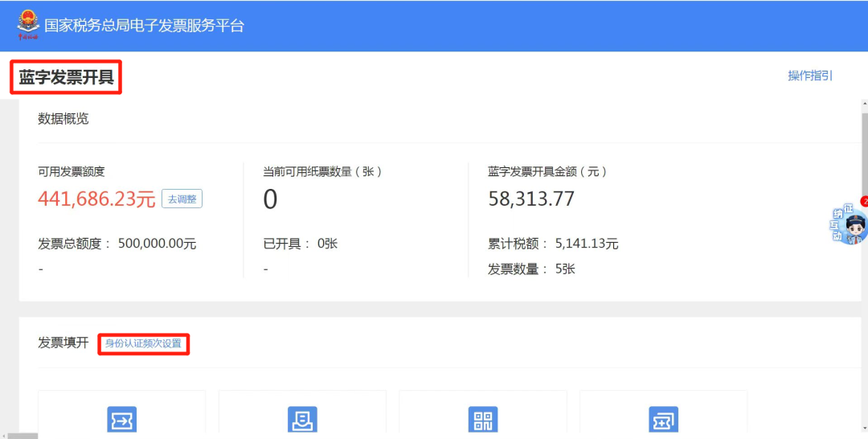Click the inbox tray stamp icon
Image resolution: width=868 pixels, height=439 pixels.
(x=302, y=419)
